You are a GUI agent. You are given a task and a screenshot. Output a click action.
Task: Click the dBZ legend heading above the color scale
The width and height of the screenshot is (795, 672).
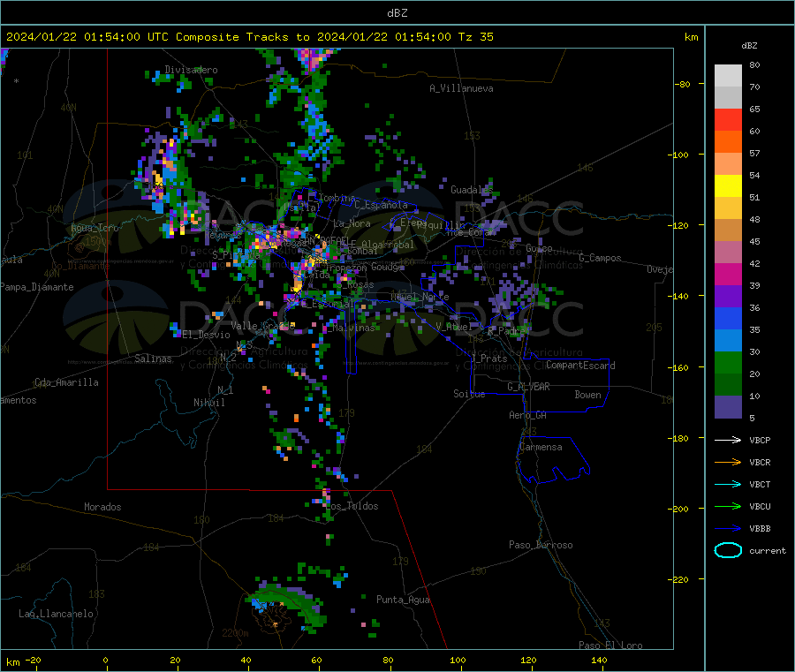(749, 46)
